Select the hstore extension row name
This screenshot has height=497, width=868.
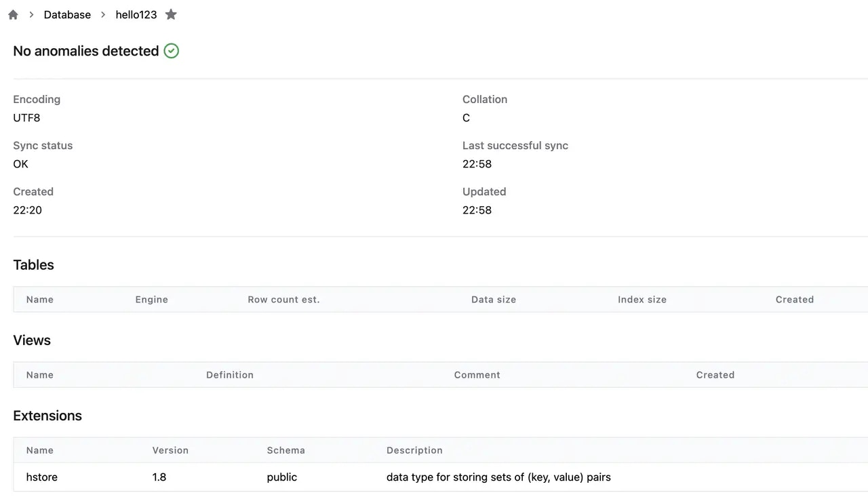(42, 477)
